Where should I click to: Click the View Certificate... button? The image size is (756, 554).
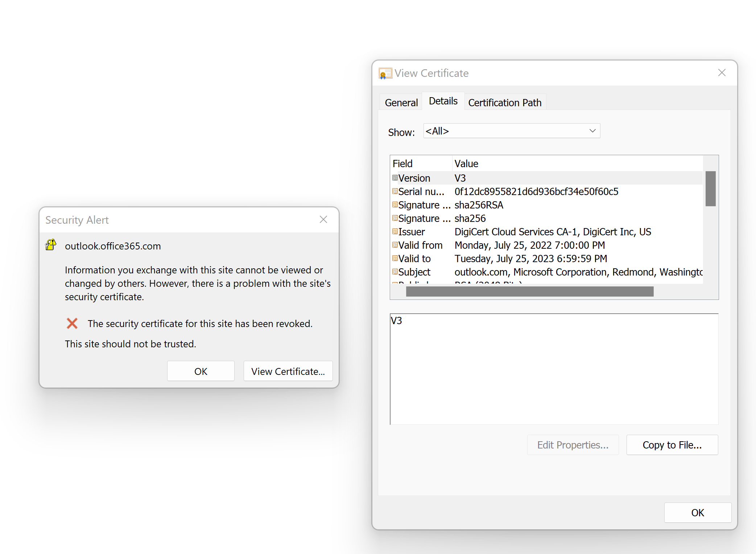click(288, 371)
